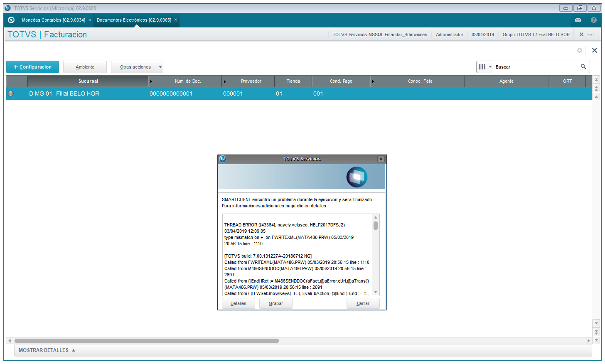Close the Facturacion browse panel with X

(x=595, y=50)
